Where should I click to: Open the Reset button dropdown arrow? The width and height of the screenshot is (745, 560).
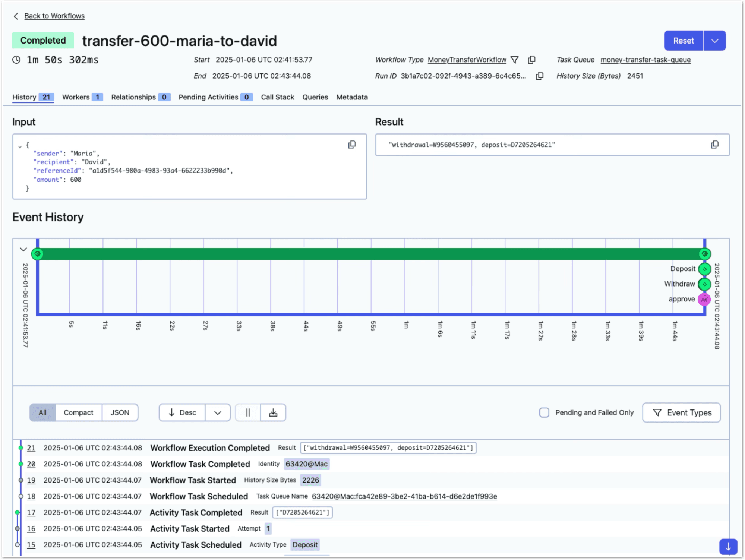(714, 41)
